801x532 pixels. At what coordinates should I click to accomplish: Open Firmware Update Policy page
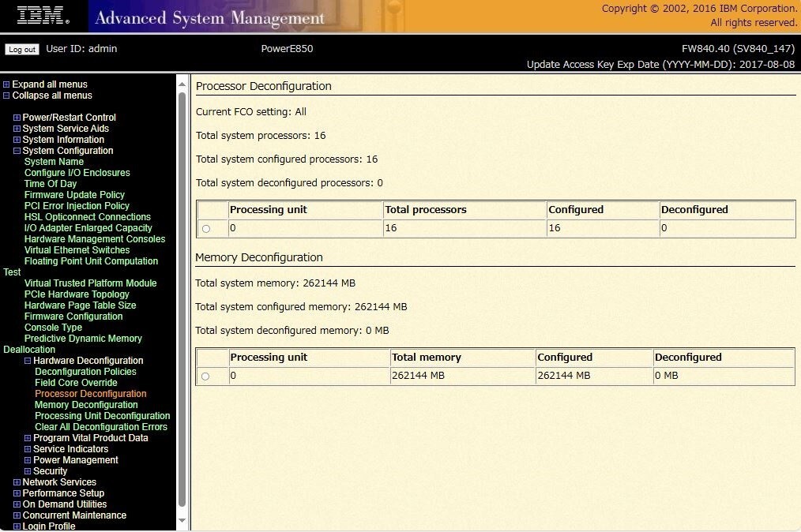point(74,195)
